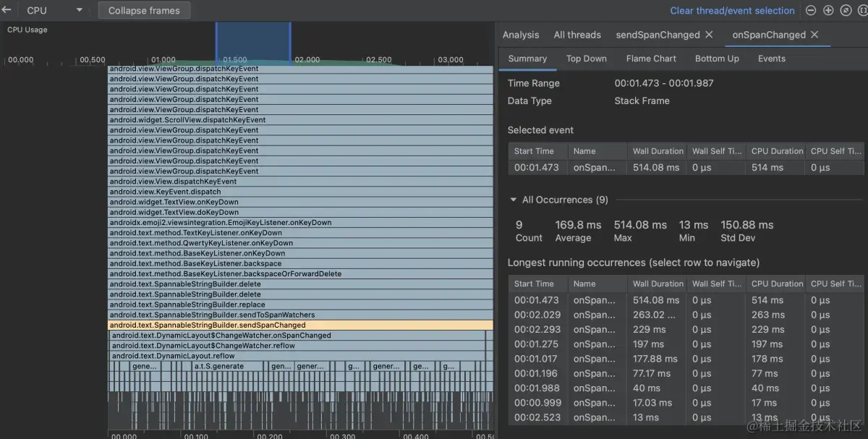Navigate to occurrence at 00:01.017
868x439 pixels.
click(x=686, y=359)
